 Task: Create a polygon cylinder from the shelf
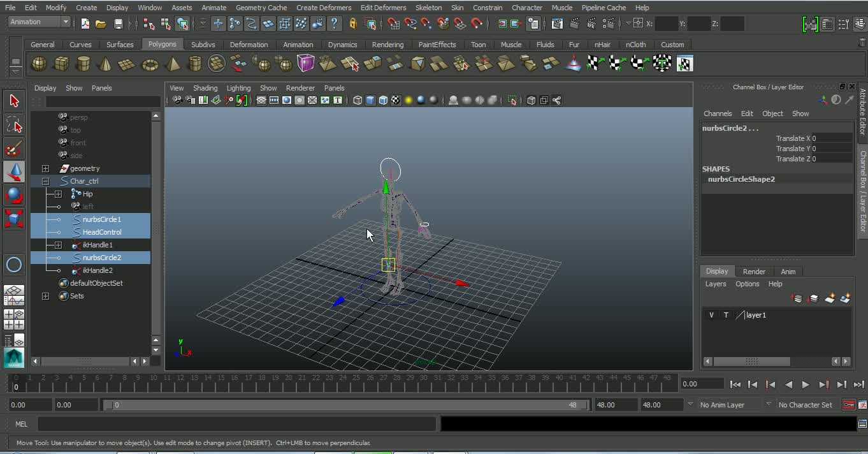point(83,64)
